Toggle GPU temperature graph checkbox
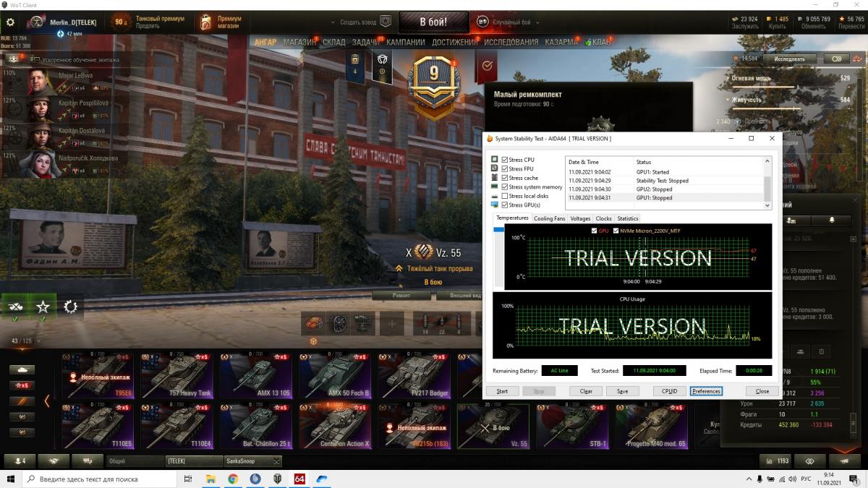 594,231
